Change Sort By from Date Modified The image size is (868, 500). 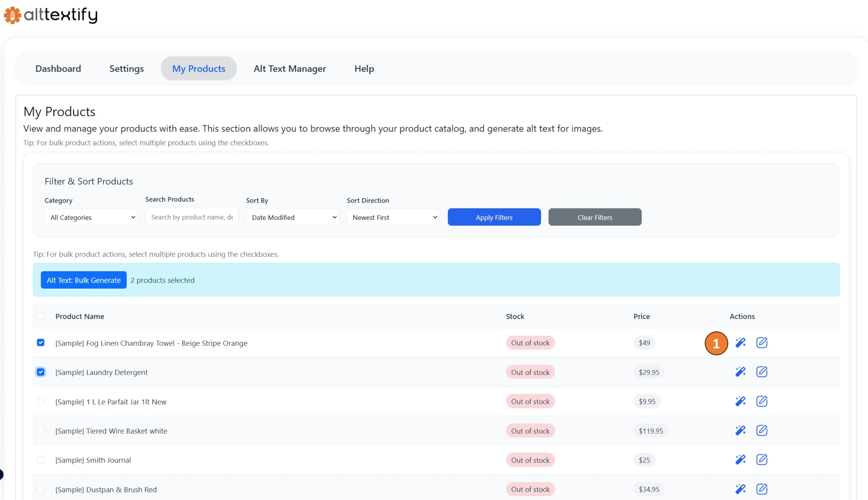pyautogui.click(x=293, y=217)
